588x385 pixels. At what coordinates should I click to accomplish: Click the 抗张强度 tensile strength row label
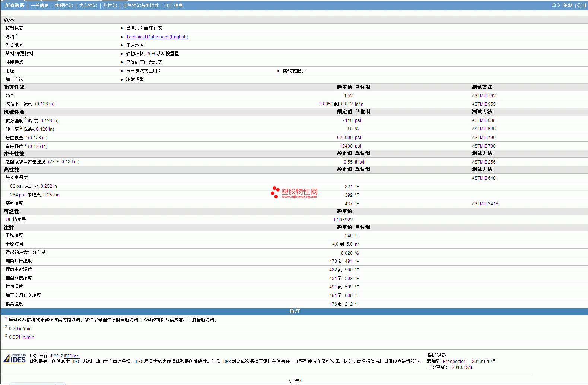pos(14,121)
